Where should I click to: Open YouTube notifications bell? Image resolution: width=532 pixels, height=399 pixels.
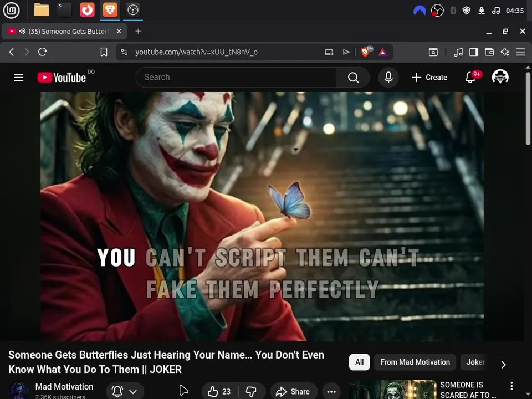(x=470, y=78)
